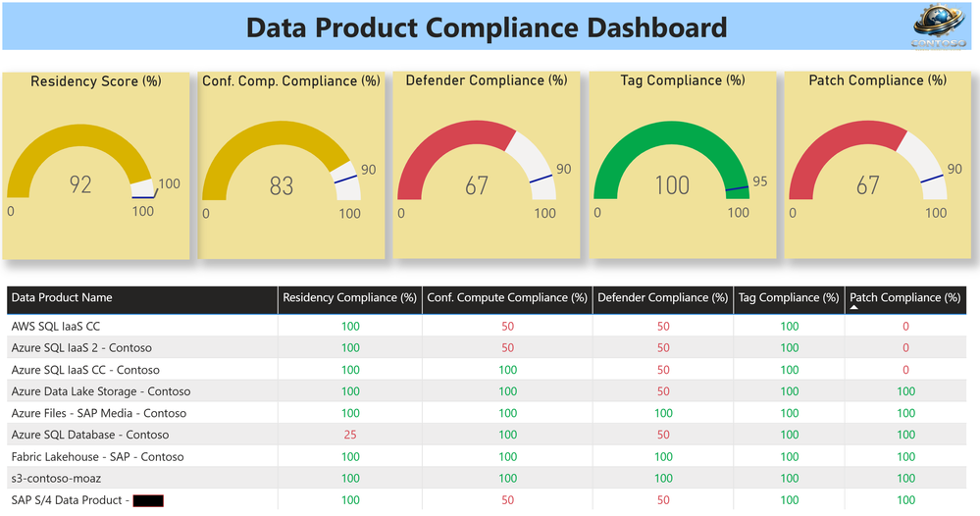Select the green Tag Compliance gauge
Screen dimensions: 980x516
click(x=672, y=160)
